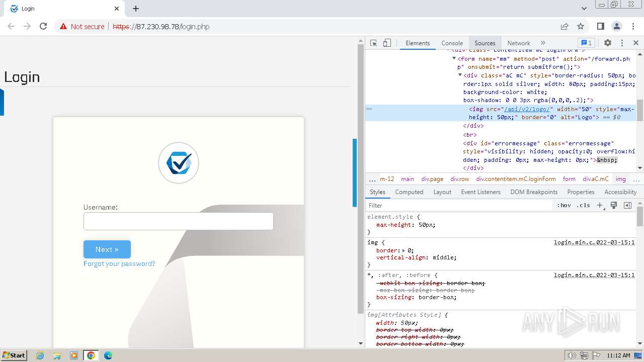Image resolution: width=644 pixels, height=362 pixels.
Task: Collapse the div class="aC mC" node
Action: click(x=460, y=75)
